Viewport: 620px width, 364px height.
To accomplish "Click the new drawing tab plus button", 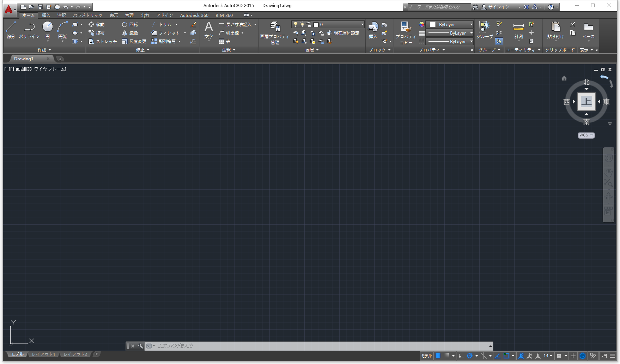I will point(60,59).
